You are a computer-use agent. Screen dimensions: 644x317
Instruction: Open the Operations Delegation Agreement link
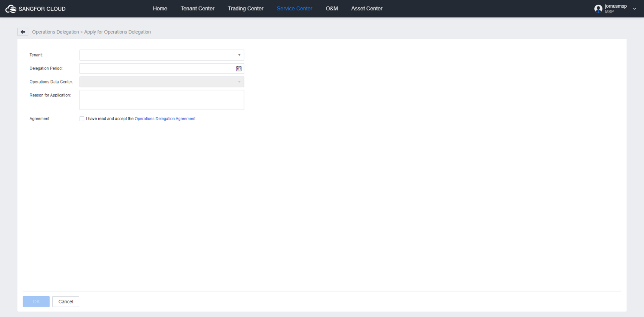(x=165, y=118)
